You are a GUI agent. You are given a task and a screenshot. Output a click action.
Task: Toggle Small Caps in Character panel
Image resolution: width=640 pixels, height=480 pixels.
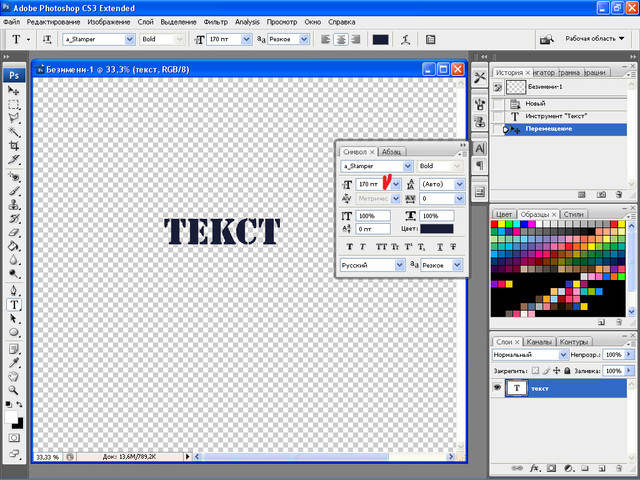(395, 247)
